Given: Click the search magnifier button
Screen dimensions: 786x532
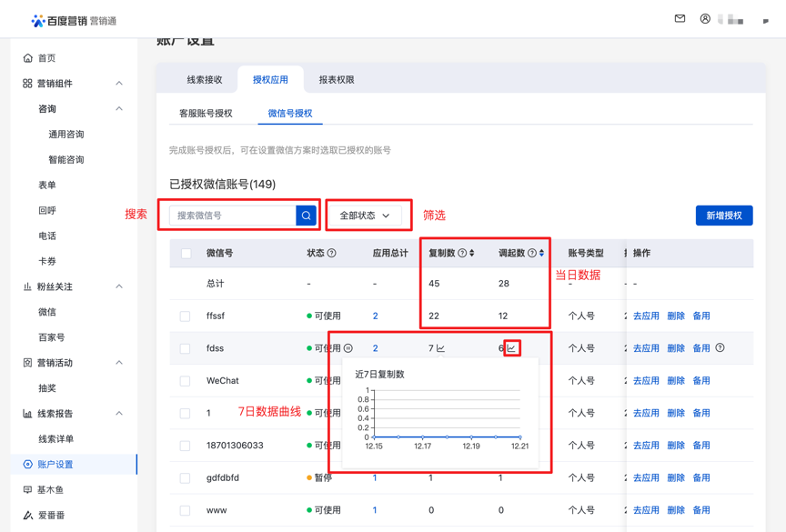Looking at the screenshot, I should click(x=307, y=216).
